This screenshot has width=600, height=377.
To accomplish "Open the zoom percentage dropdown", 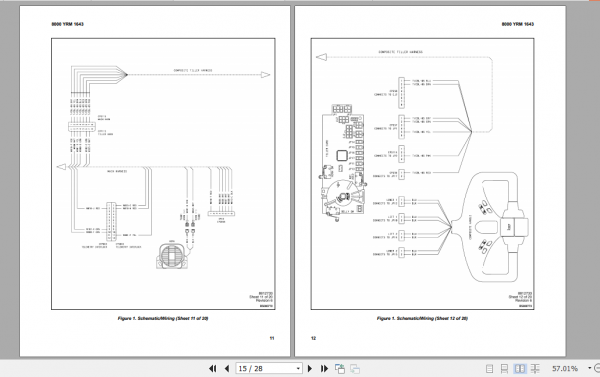I will point(590,368).
